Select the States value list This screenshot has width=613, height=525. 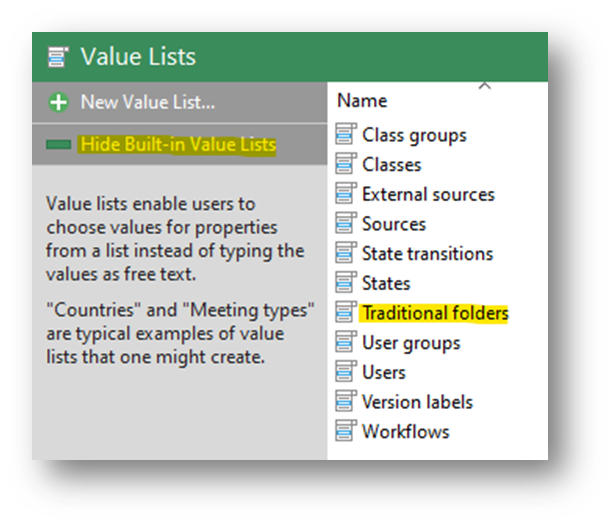[x=386, y=283]
